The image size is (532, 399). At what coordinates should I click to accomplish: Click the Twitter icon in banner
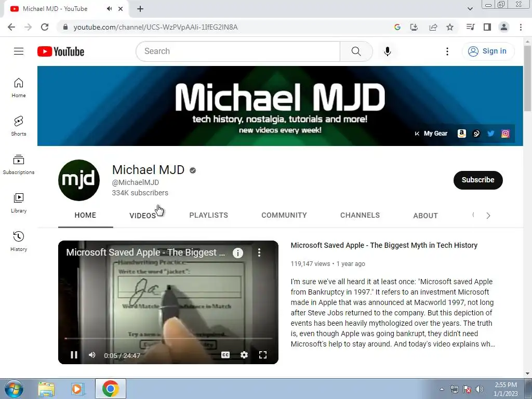tap(490, 134)
